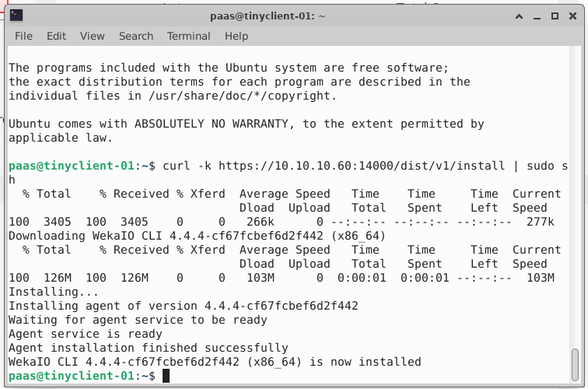Click the 0:00:01 time total value
The height and width of the screenshot is (389, 588).
tap(362, 278)
